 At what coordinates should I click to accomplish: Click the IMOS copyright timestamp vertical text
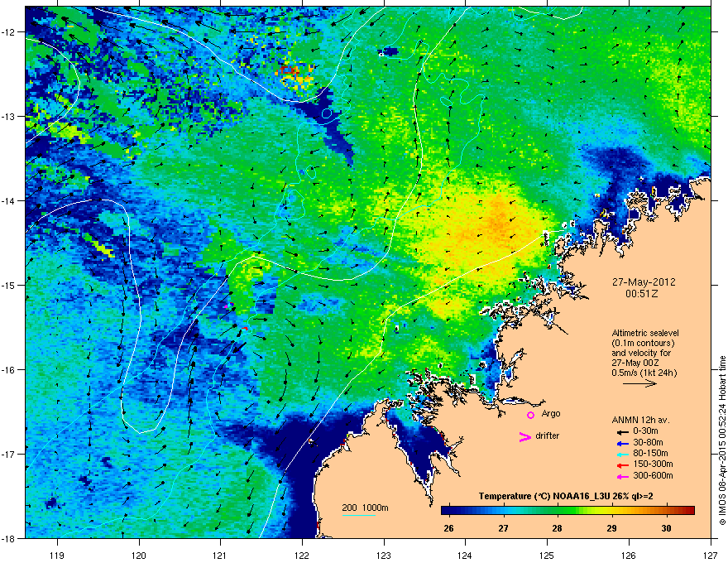pos(722,440)
